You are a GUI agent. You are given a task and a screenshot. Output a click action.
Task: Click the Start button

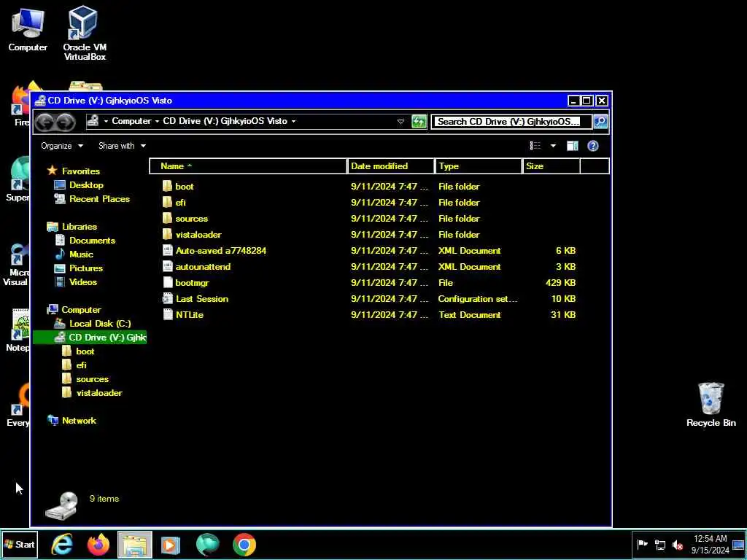20,544
